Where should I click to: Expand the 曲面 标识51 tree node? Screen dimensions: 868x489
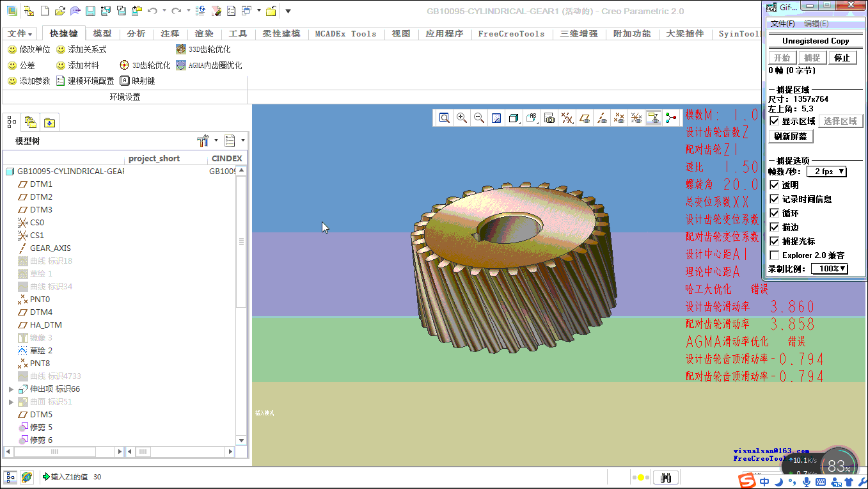[x=11, y=402]
